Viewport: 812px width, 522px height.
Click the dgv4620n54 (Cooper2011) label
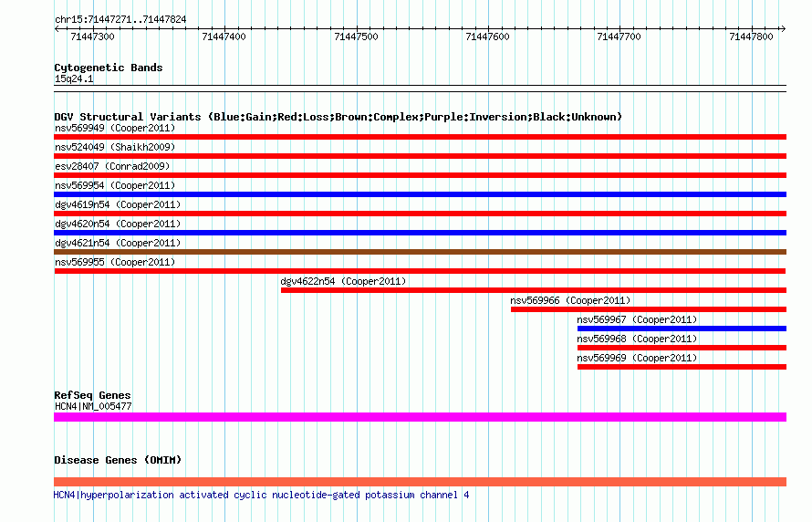(118, 224)
